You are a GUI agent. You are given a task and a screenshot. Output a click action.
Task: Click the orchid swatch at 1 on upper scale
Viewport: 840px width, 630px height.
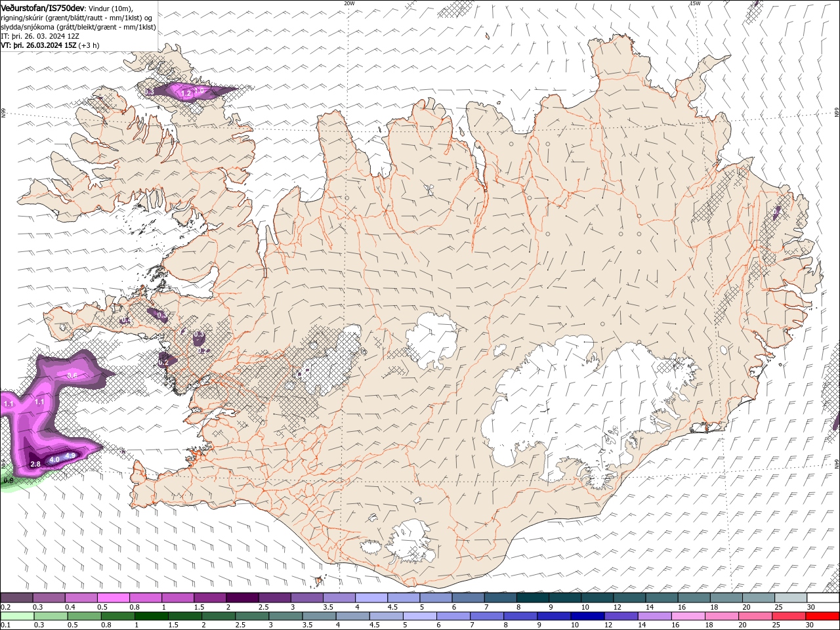coord(178,598)
